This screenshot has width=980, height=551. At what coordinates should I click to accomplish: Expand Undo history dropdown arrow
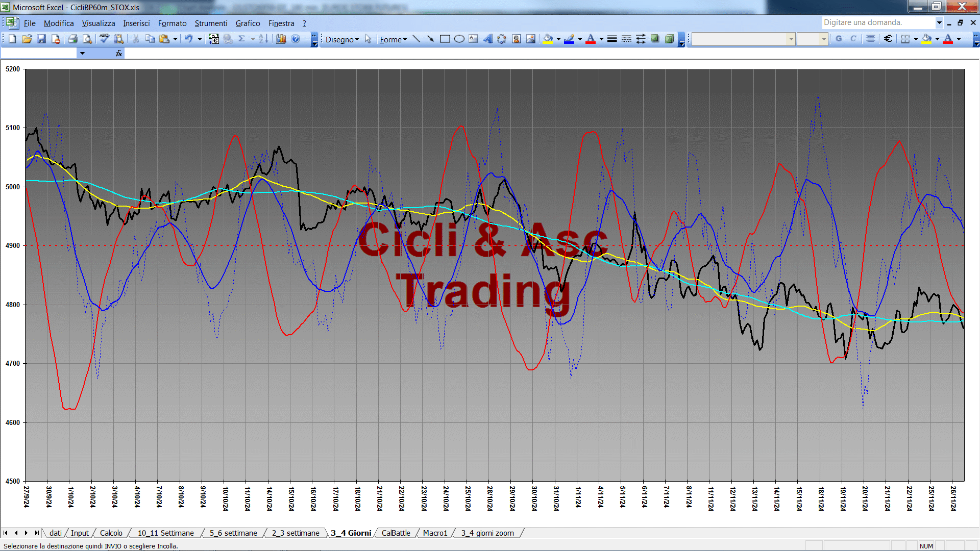[x=200, y=39]
